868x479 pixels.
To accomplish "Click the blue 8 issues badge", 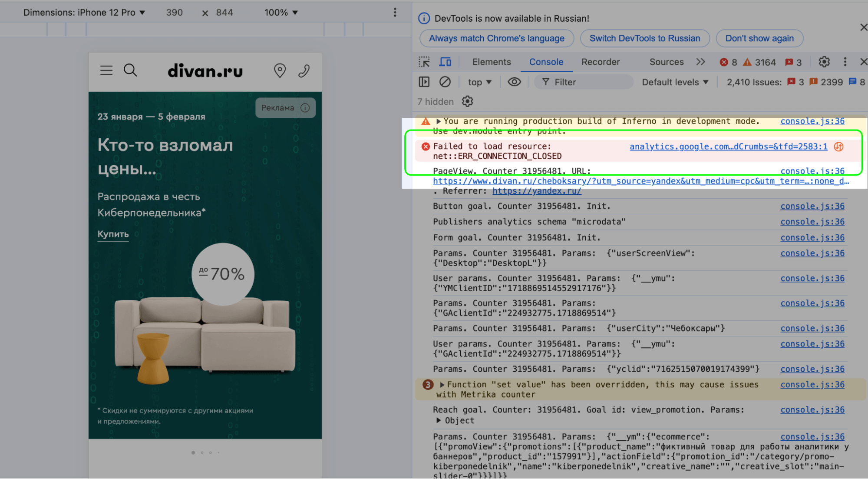I will pyautogui.click(x=857, y=82).
